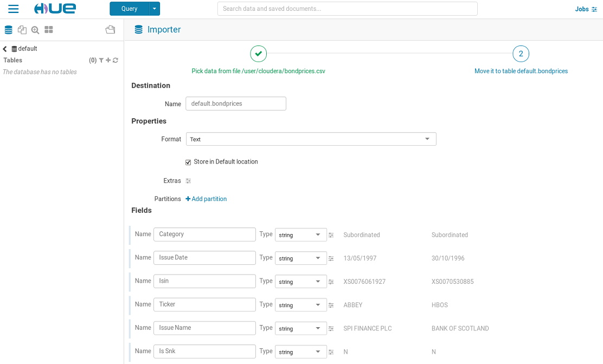Click Add partition link
Image resolution: width=603 pixels, height=364 pixels.
206,199
